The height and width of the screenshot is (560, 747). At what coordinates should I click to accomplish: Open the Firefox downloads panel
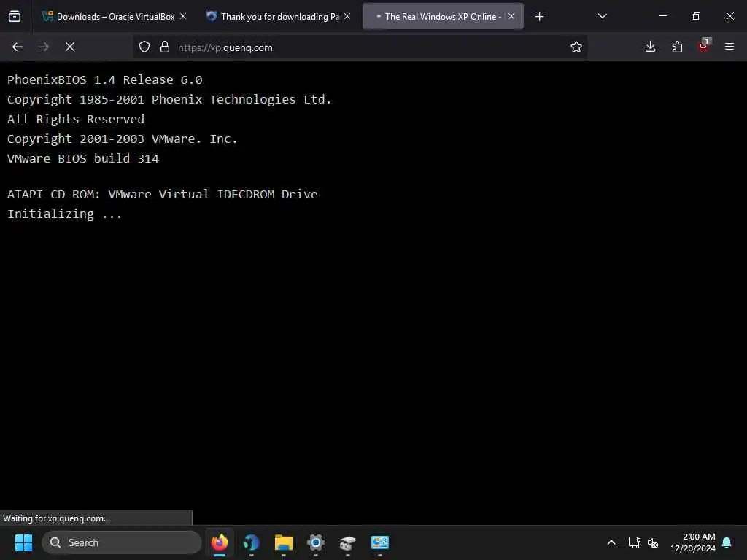[650, 47]
